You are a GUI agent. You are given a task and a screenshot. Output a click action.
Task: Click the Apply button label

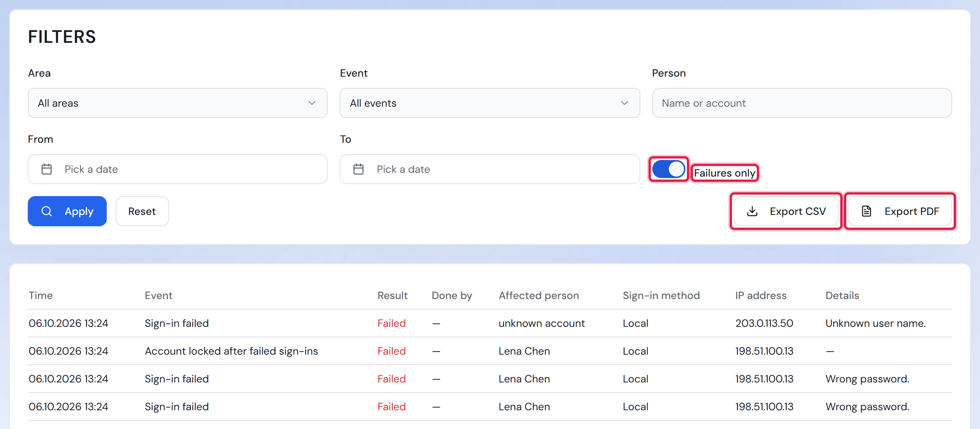point(79,211)
